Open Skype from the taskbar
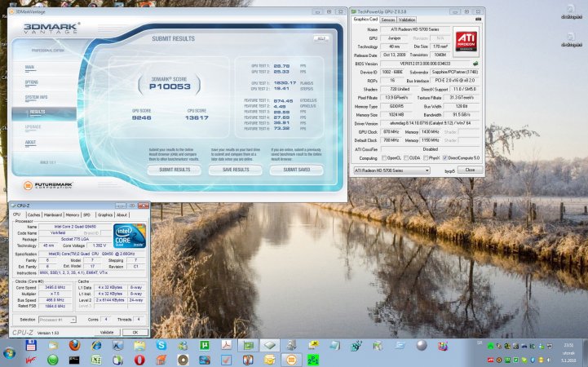Screen dimensions: 588x367 pyautogui.click(x=161, y=345)
